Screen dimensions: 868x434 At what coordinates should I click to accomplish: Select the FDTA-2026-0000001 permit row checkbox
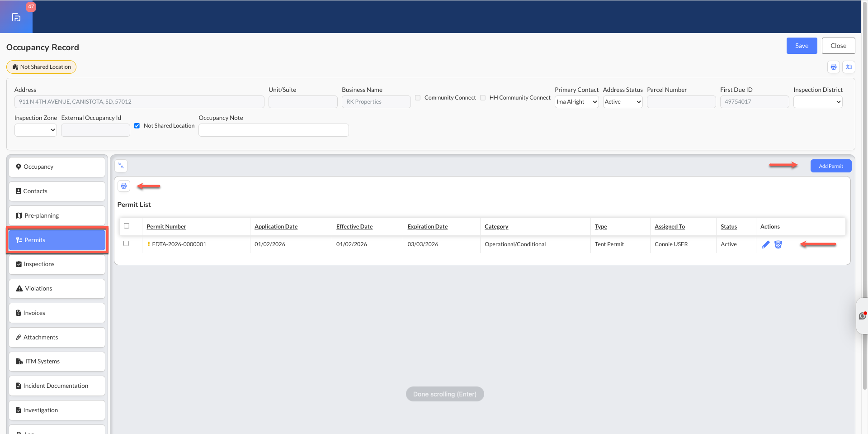point(126,243)
